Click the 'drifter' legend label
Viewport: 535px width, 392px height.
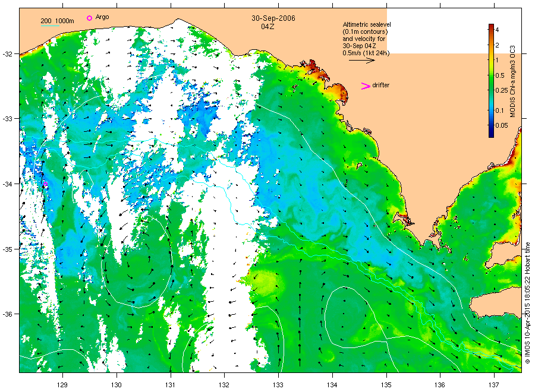pyautogui.click(x=381, y=85)
